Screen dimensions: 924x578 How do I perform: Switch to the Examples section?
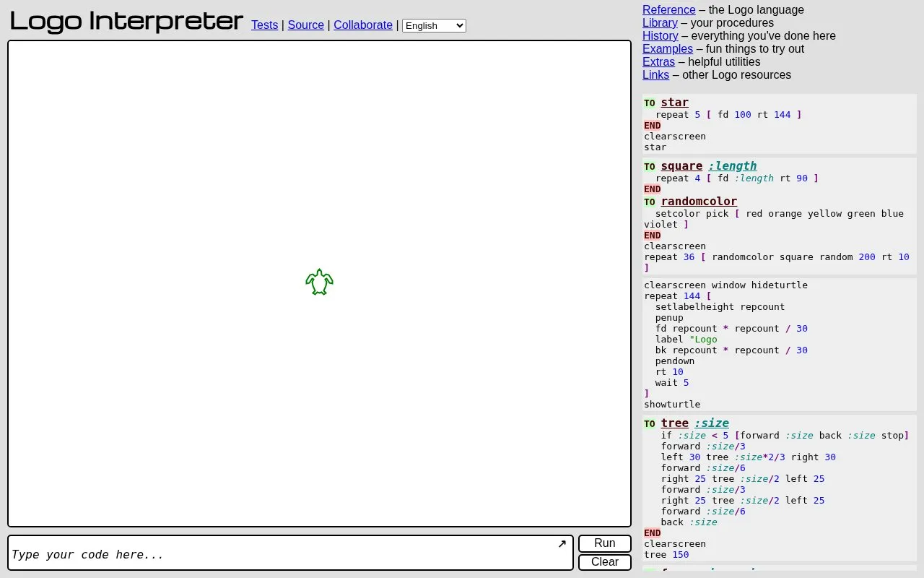point(668,49)
